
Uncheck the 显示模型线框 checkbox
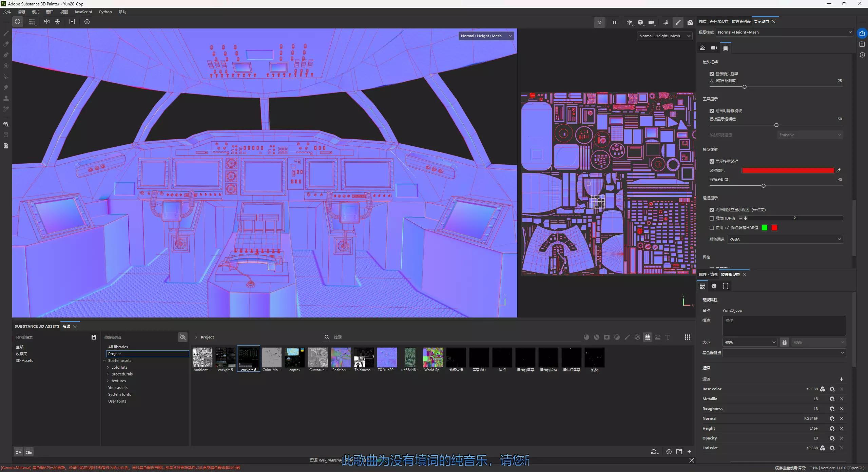(712, 161)
